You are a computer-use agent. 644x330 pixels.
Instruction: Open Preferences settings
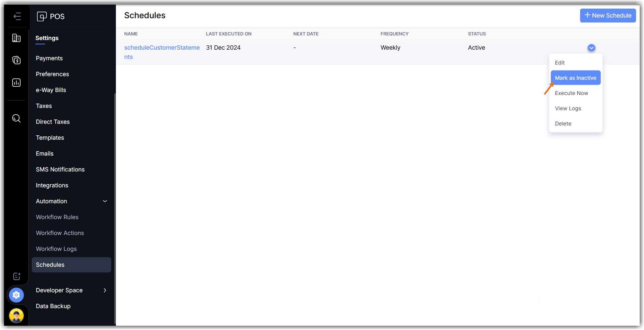point(52,74)
